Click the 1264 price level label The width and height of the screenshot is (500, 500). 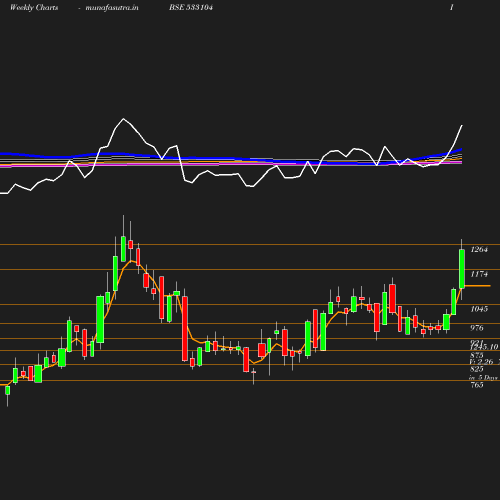[x=479, y=249]
